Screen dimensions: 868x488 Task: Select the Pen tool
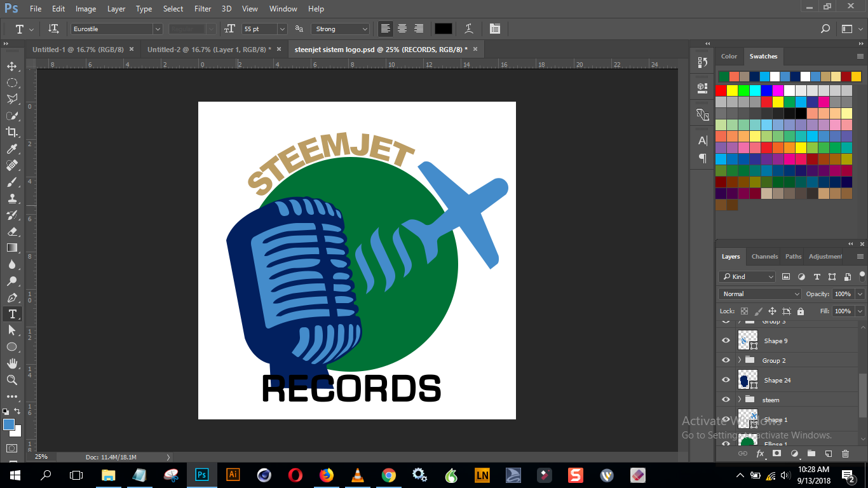tap(11, 297)
